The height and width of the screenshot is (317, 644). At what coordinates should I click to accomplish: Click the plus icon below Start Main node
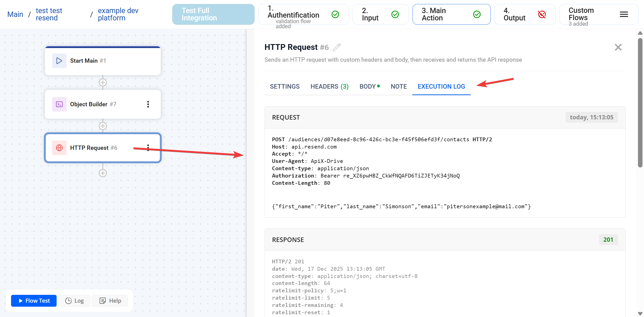click(x=103, y=82)
